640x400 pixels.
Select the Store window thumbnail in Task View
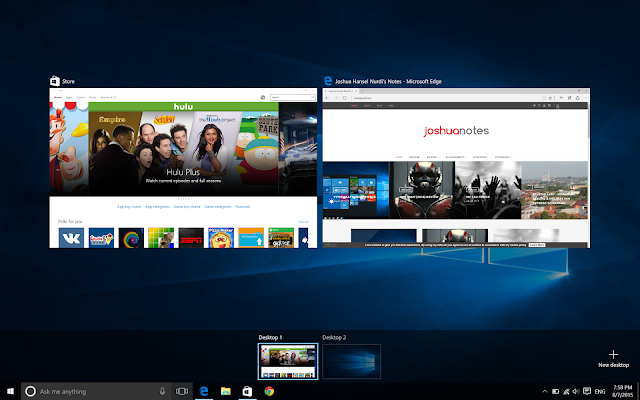coord(183,168)
